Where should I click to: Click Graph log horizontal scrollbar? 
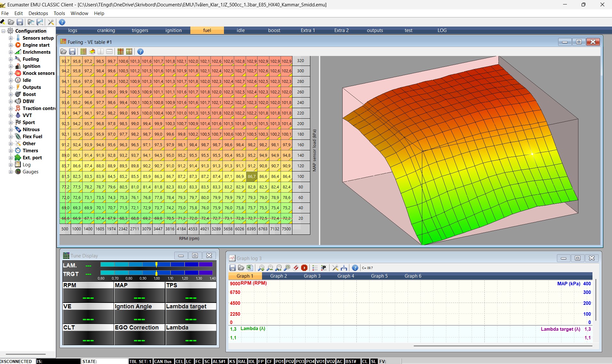[503, 346]
